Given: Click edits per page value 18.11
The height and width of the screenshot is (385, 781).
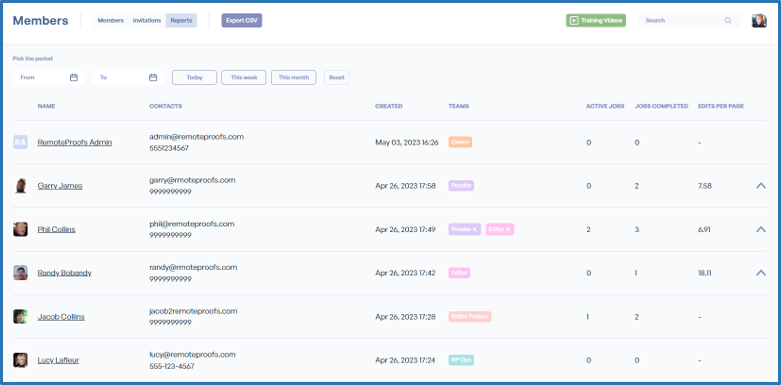Looking at the screenshot, I should click(x=705, y=273).
